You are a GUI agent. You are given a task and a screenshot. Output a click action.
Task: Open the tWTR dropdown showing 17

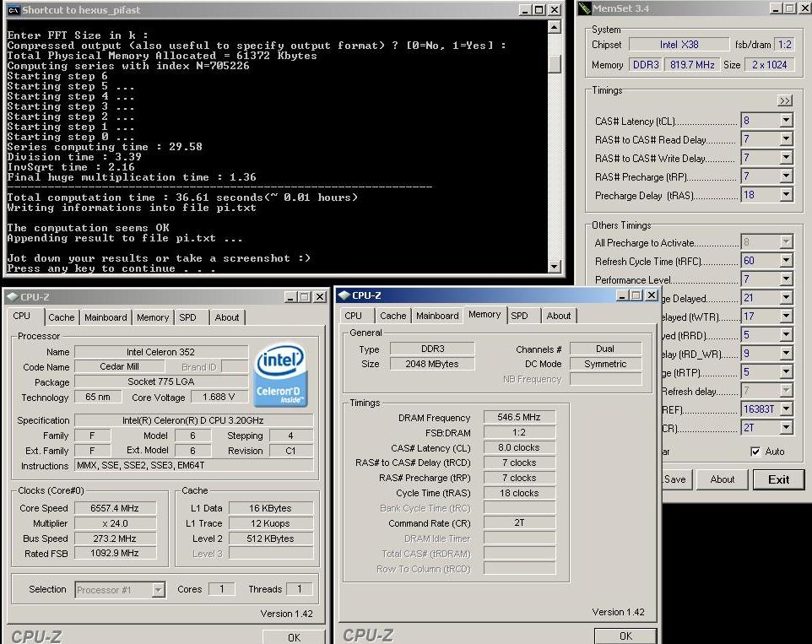786,317
